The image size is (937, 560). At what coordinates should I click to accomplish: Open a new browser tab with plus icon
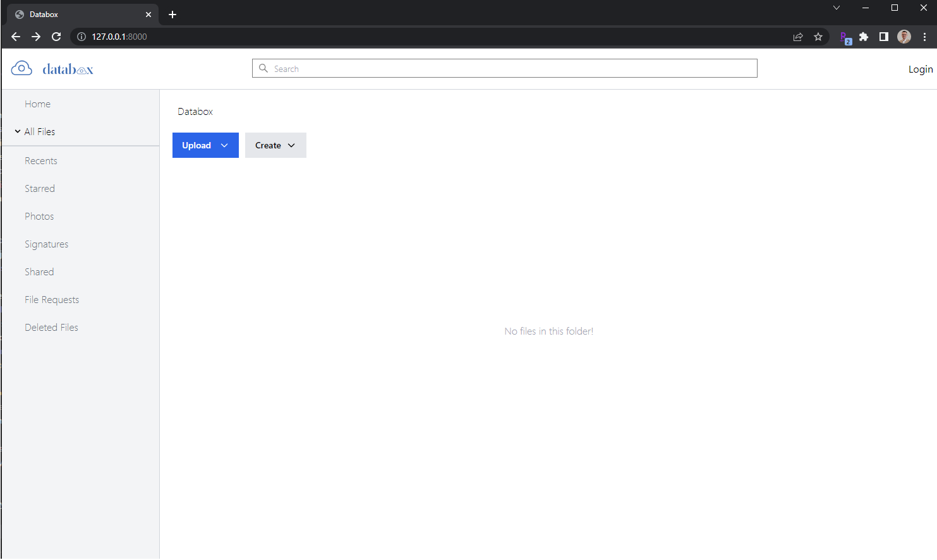point(172,15)
